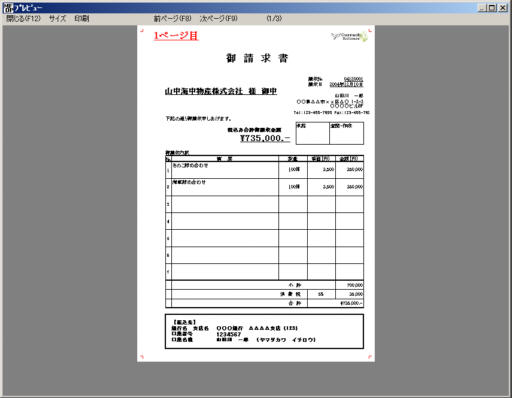512x398 pixels.
Task: Open the サイズ menu
Action: 57,18
